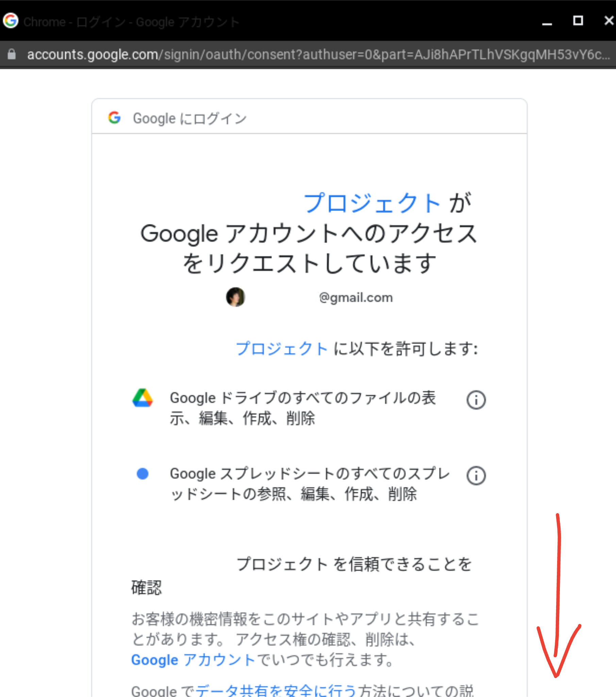The width and height of the screenshot is (616, 697).
Task: Click the Google logo in the title bar
Action: [x=11, y=21]
